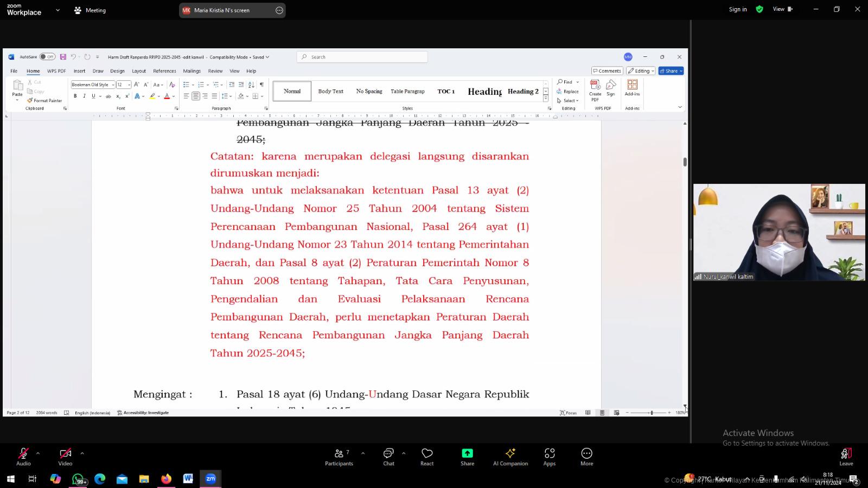Undo the last action in Word
The height and width of the screenshot is (488, 868).
[x=73, y=57]
